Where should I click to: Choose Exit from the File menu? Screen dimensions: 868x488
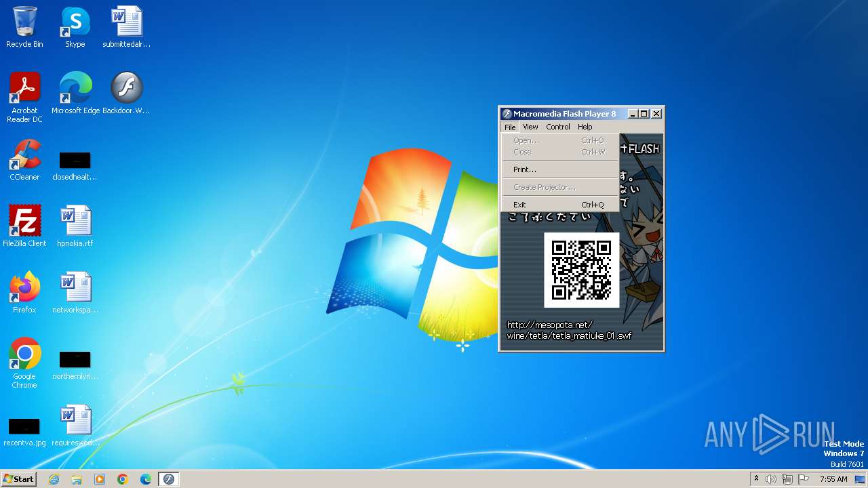point(560,205)
